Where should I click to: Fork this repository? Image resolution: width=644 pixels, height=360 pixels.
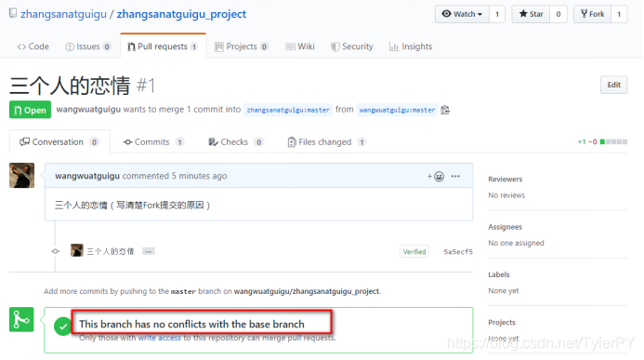click(x=592, y=14)
